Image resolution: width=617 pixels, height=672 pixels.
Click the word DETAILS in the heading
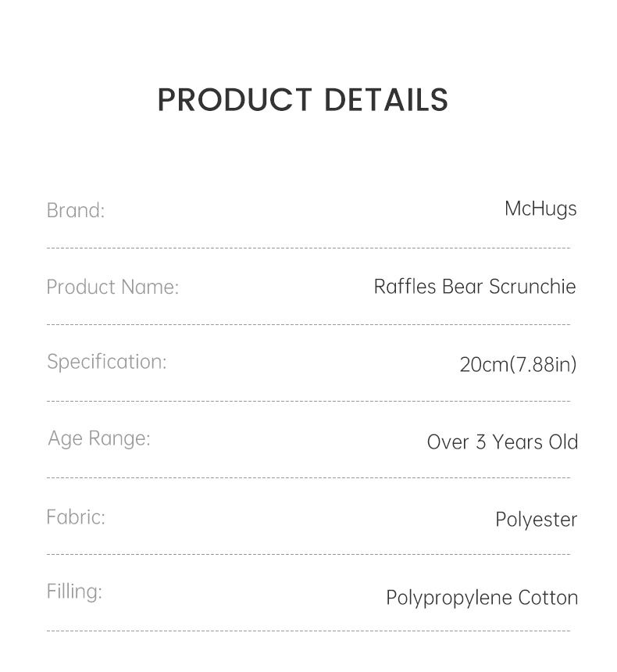[386, 101]
